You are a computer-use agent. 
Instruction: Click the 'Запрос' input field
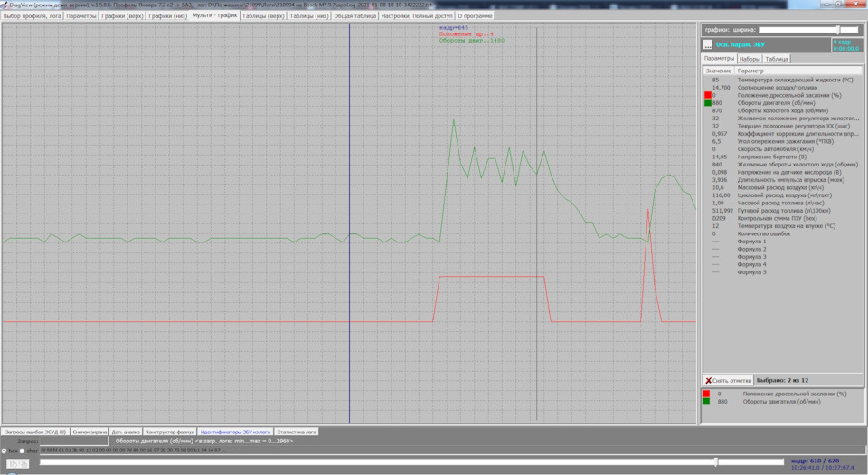click(x=74, y=442)
